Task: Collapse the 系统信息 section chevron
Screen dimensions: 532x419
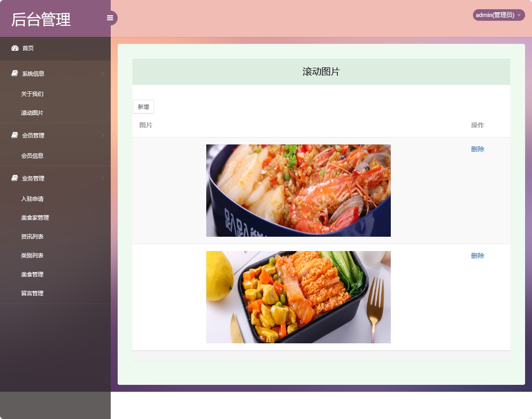Action: coord(102,73)
